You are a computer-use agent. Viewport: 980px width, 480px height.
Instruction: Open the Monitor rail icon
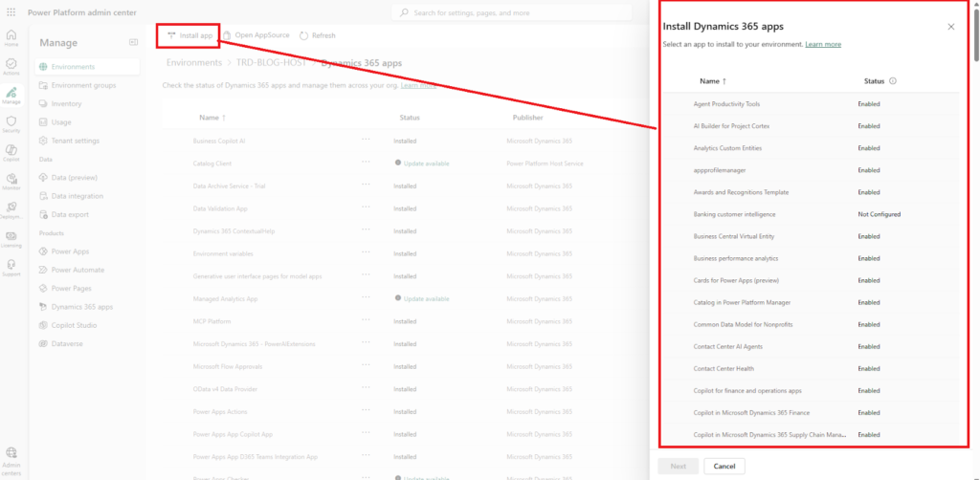pyautogui.click(x=11, y=182)
